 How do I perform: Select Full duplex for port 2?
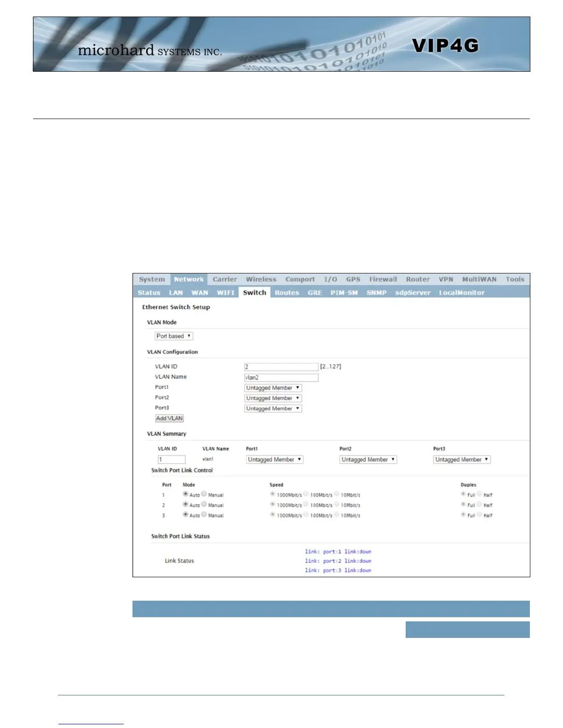[463, 504]
